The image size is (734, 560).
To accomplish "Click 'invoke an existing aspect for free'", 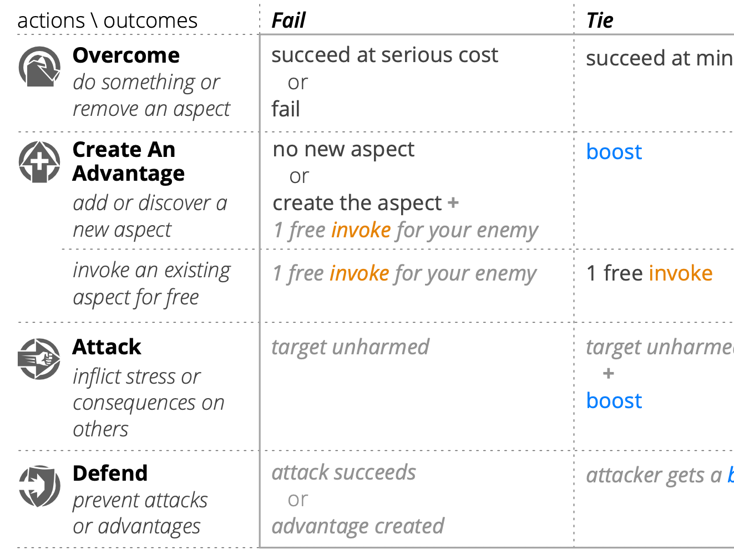I will click(x=151, y=284).
